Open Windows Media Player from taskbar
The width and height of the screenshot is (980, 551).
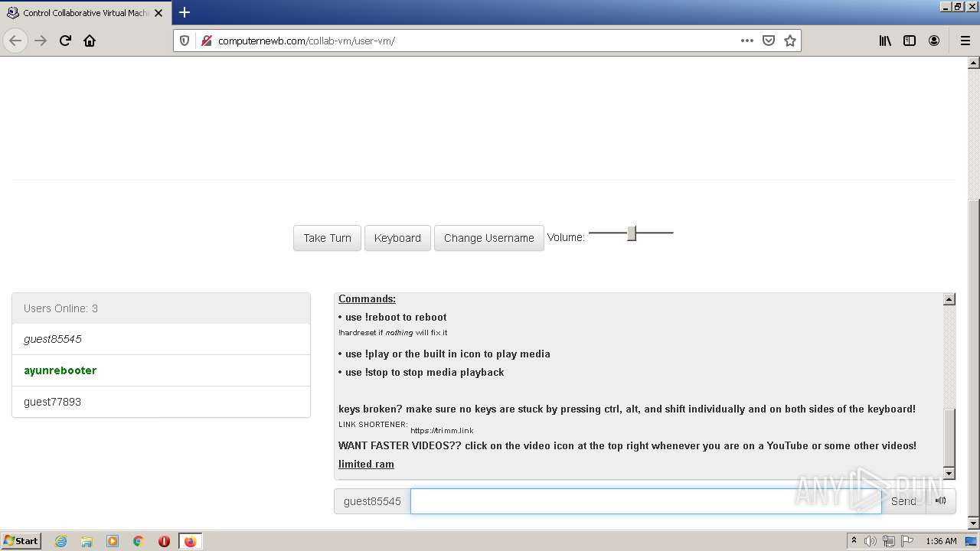(x=113, y=541)
